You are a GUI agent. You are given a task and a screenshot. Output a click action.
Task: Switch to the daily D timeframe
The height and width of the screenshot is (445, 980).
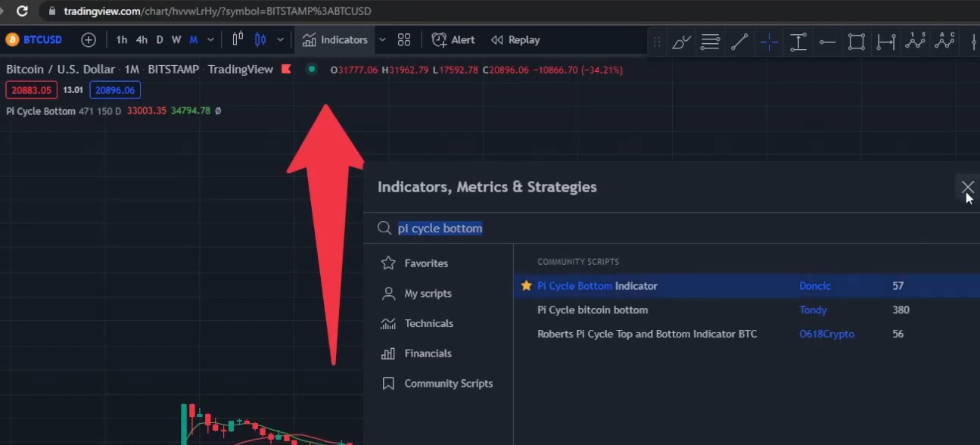point(160,40)
